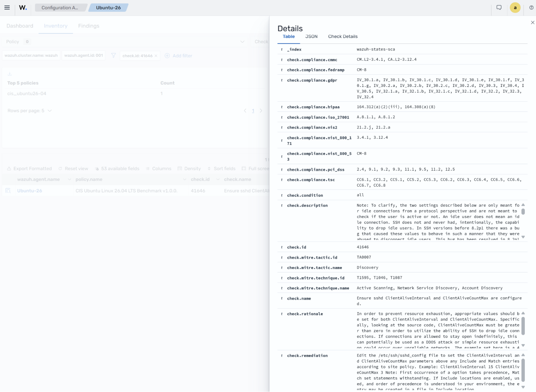
Task: Click the download icon above Top 5 policies
Action: pyautogui.click(x=10, y=74)
